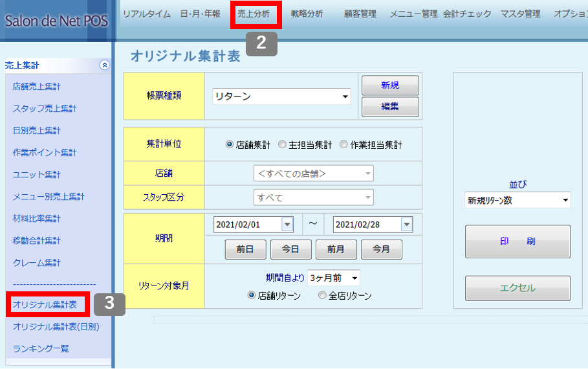Select 店舗集計 radio button
Image resolution: width=588 pixels, height=369 pixels.
click(229, 145)
